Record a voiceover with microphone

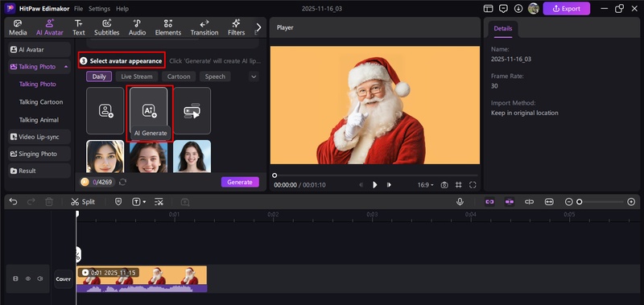pyautogui.click(x=460, y=201)
